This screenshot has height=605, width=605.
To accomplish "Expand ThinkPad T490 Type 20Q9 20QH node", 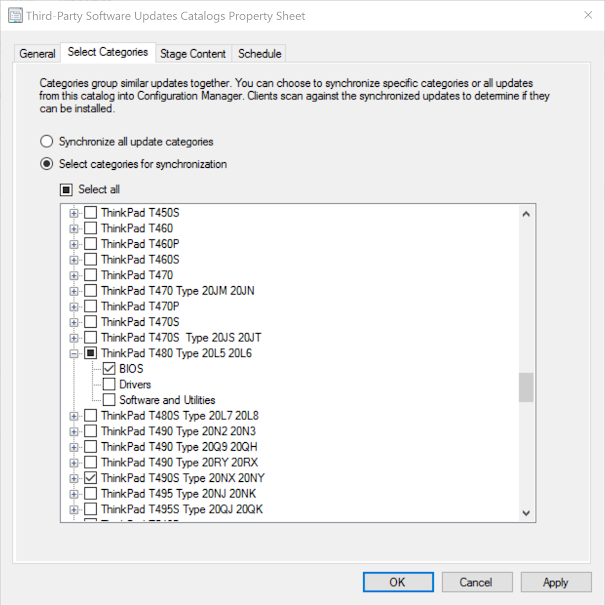I will 74,447.
